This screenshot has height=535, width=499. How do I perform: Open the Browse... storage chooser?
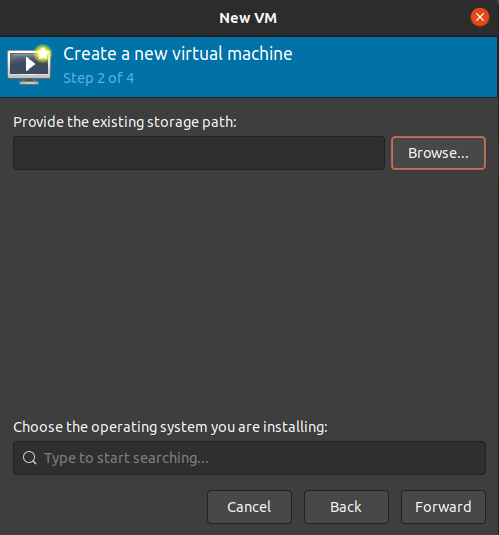pos(438,153)
